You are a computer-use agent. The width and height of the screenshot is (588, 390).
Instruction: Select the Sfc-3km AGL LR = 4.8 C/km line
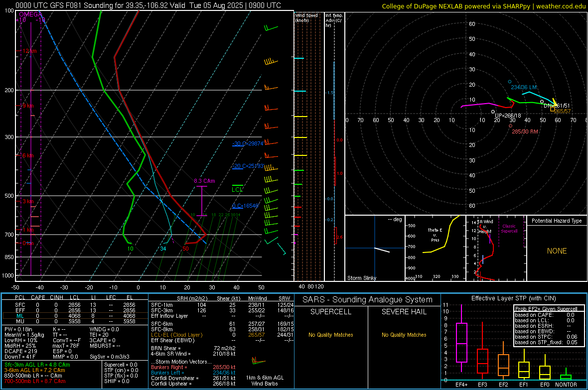click(37, 365)
